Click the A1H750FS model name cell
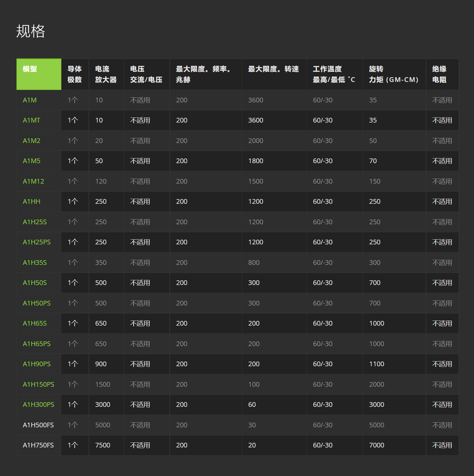The image size is (474, 476). pos(38,445)
